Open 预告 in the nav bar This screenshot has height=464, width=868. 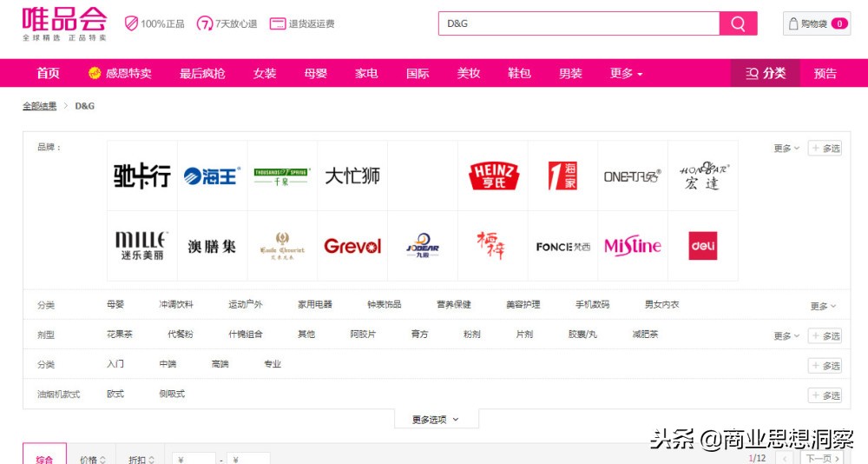click(x=825, y=73)
